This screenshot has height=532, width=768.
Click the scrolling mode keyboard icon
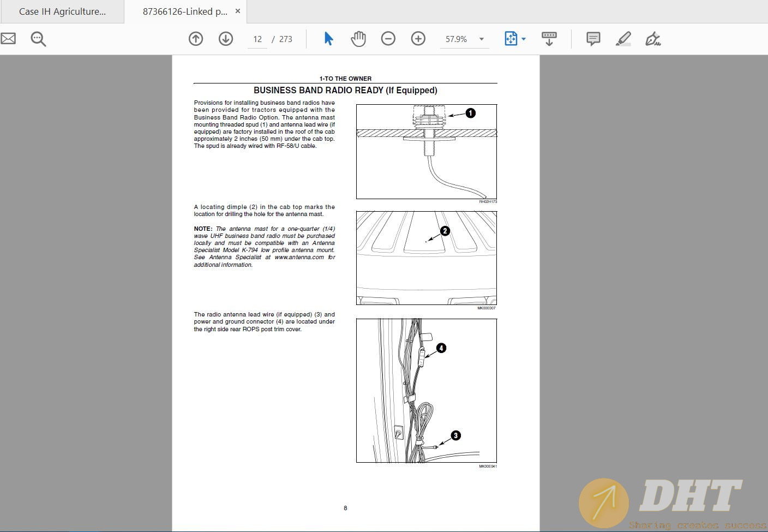click(x=549, y=39)
